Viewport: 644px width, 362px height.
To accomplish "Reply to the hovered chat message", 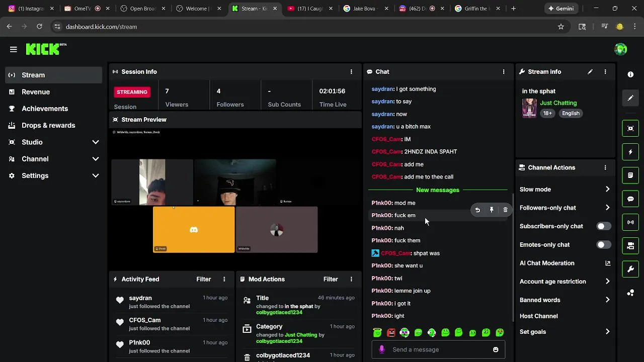I will 477,210.
